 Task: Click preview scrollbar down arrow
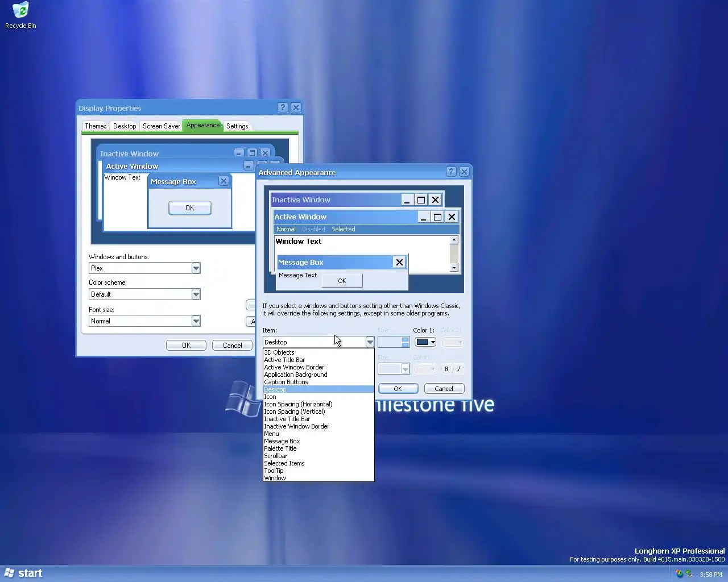click(x=454, y=268)
